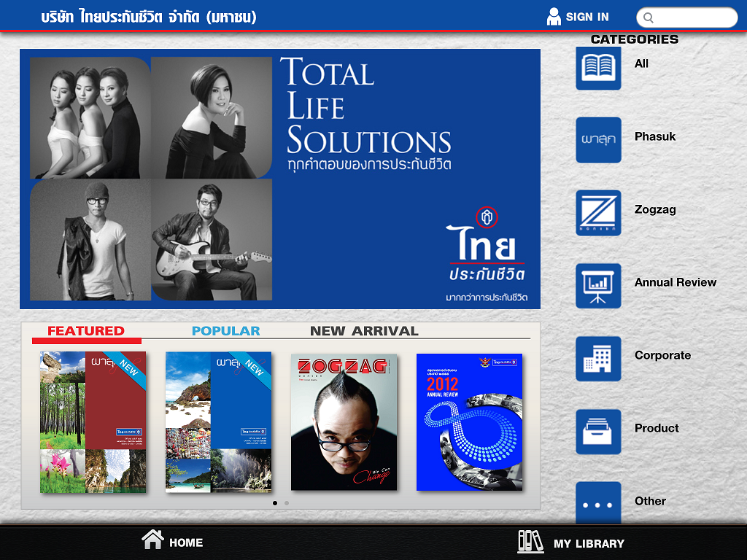Click the Sign In person icon

coord(554,17)
